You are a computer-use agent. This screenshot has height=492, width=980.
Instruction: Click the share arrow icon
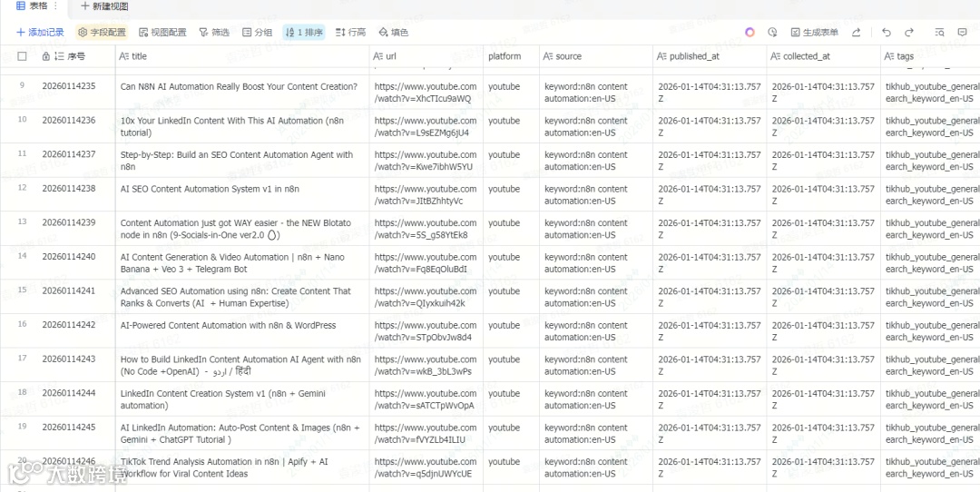pyautogui.click(x=857, y=33)
